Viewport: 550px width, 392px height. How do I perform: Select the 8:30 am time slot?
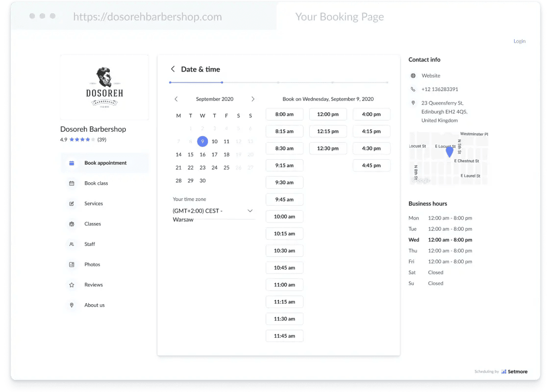[x=284, y=148]
